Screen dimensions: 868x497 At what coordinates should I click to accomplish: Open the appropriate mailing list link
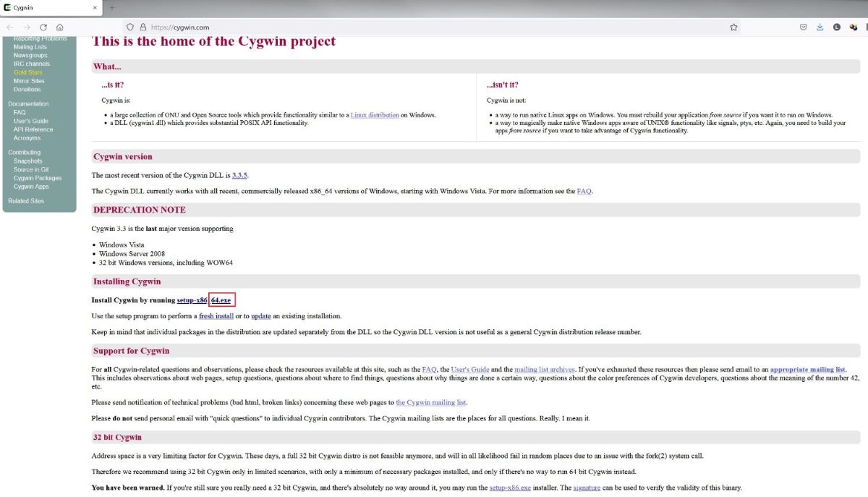pos(808,370)
